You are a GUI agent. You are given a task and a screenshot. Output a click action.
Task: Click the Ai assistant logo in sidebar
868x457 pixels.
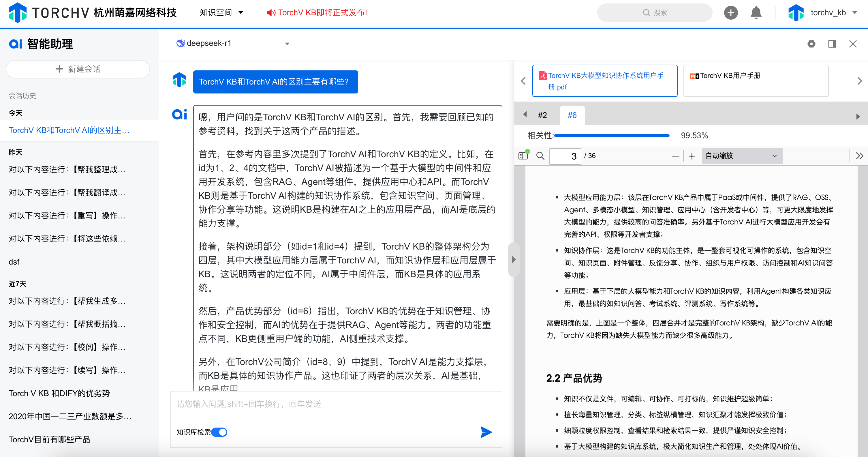tap(16, 44)
